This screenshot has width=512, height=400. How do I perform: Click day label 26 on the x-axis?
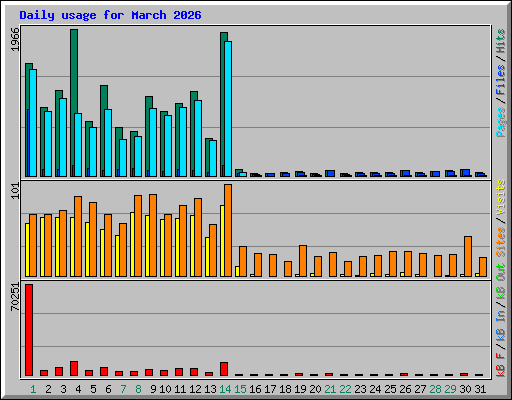[x=405, y=389]
